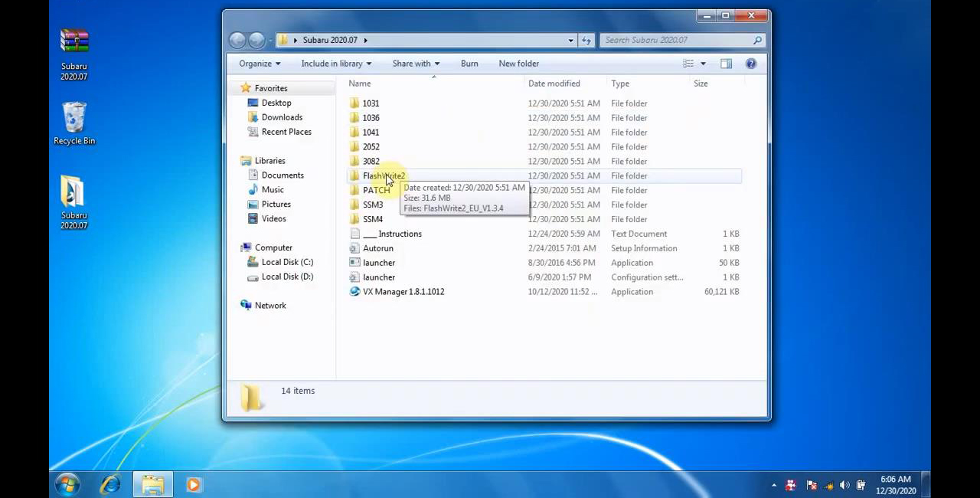Open the Documents library
Viewport: 980px width, 498px height.
point(283,175)
